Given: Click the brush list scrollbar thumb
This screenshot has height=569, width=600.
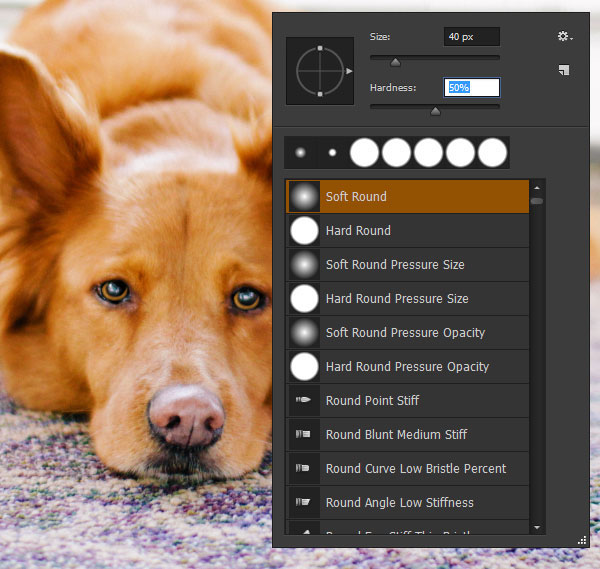Looking at the screenshot, I should 537,201.
